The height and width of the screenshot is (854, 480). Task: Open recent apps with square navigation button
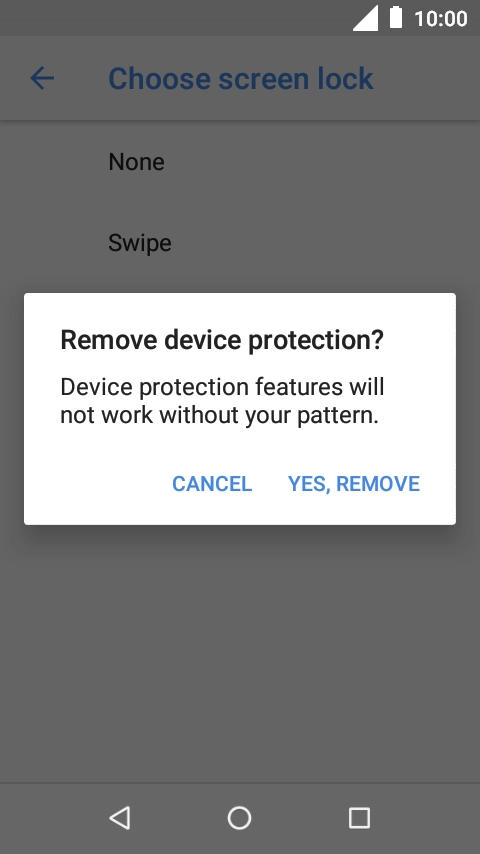[x=359, y=818]
